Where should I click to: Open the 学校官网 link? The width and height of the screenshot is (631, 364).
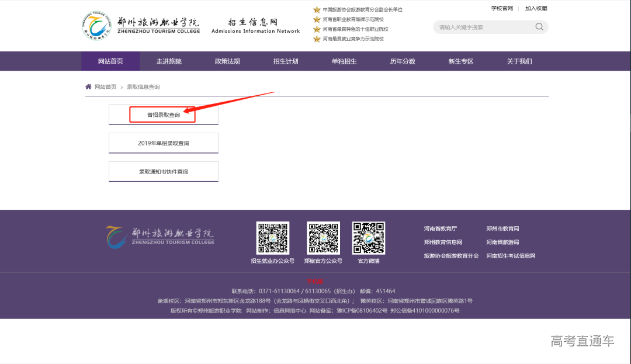pyautogui.click(x=502, y=8)
